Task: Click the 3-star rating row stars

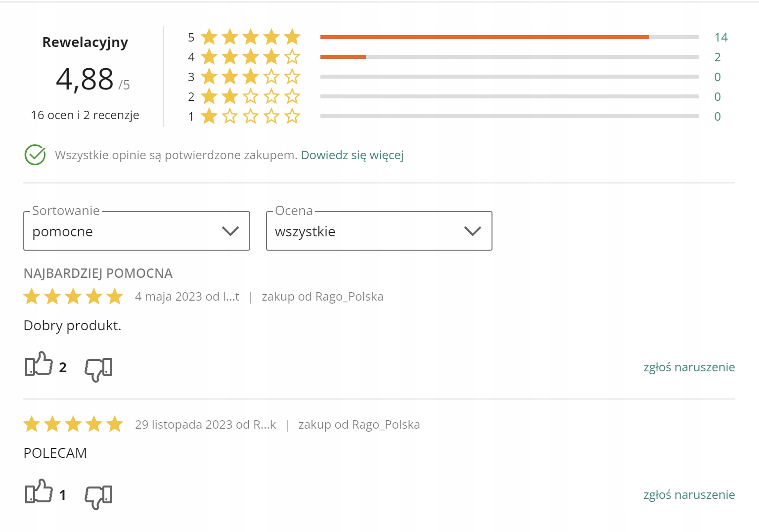Action: 251,77
